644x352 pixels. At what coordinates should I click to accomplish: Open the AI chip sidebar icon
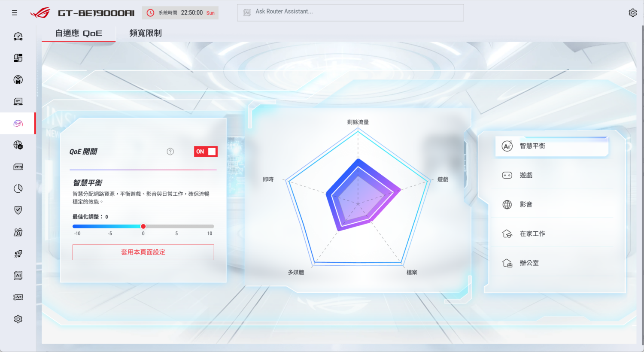[18, 276]
